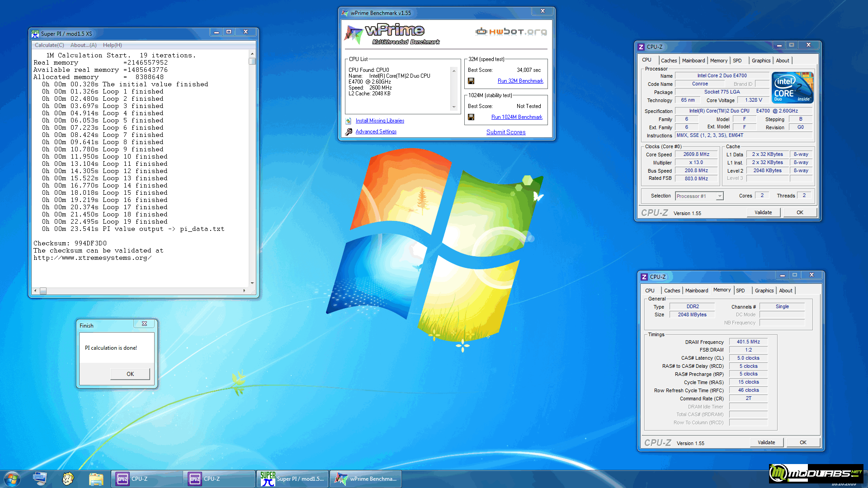Click the Size value 2048 MBytes
The height and width of the screenshot is (488, 868).
[x=692, y=314]
